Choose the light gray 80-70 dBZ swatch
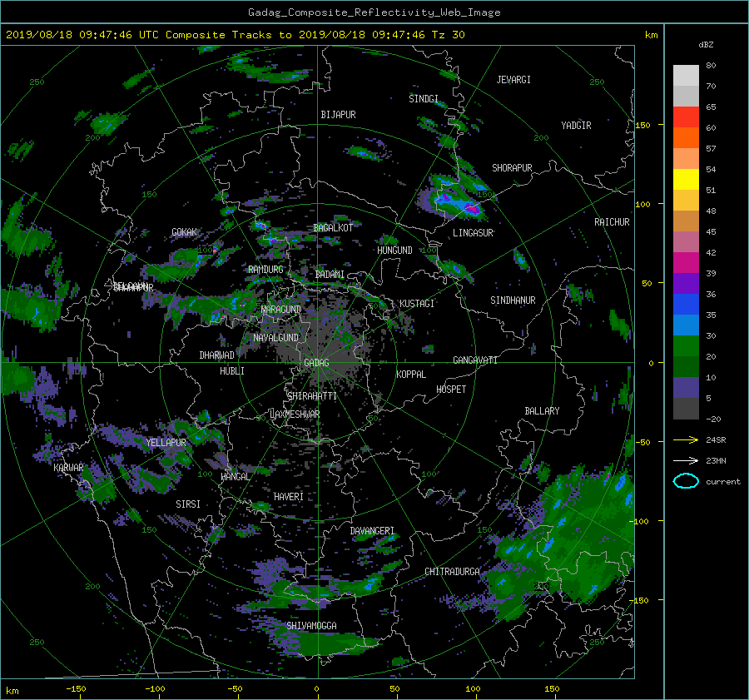Screen dimensions: 749x700 (686, 75)
